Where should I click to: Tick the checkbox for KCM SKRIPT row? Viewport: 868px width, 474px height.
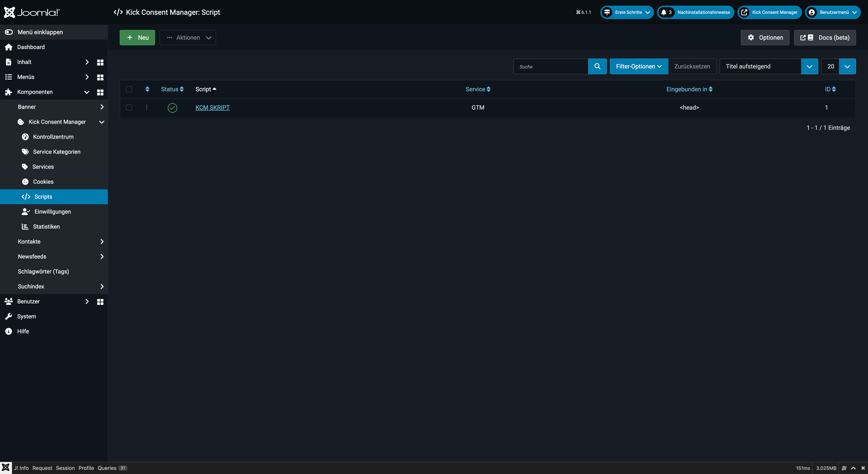tap(129, 108)
